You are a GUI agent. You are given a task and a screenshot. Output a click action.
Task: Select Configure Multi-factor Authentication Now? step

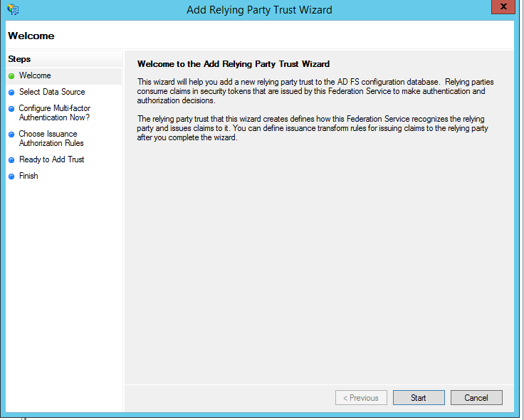click(x=55, y=113)
